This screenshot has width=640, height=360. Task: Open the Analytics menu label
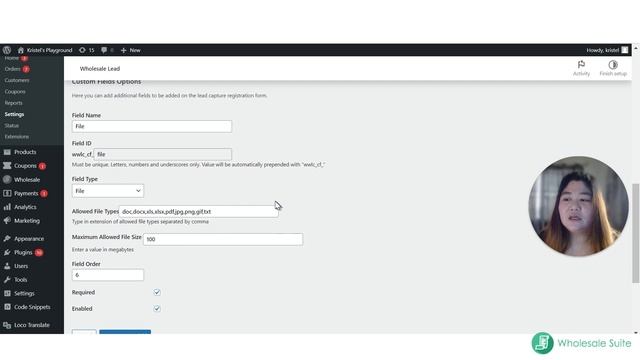(x=25, y=207)
